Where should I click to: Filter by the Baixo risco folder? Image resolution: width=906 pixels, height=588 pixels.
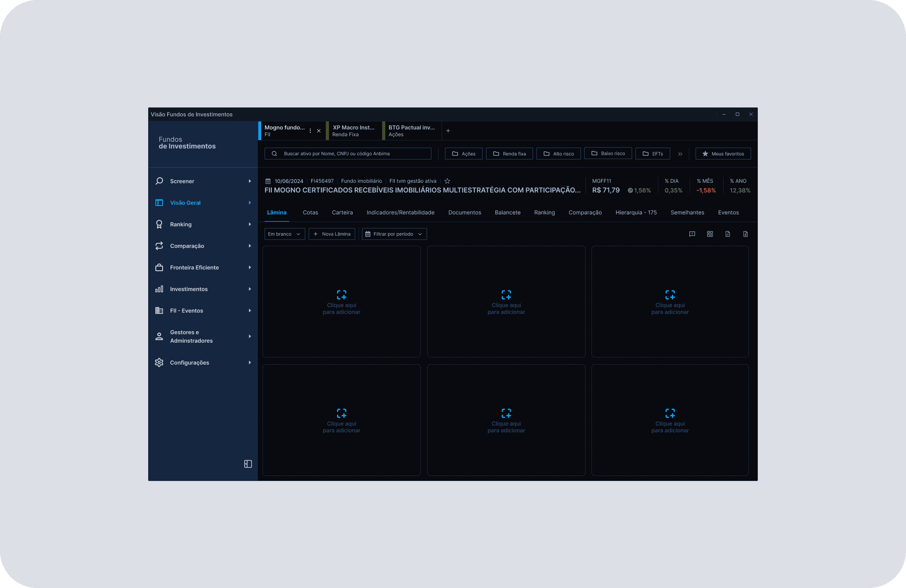(608, 153)
